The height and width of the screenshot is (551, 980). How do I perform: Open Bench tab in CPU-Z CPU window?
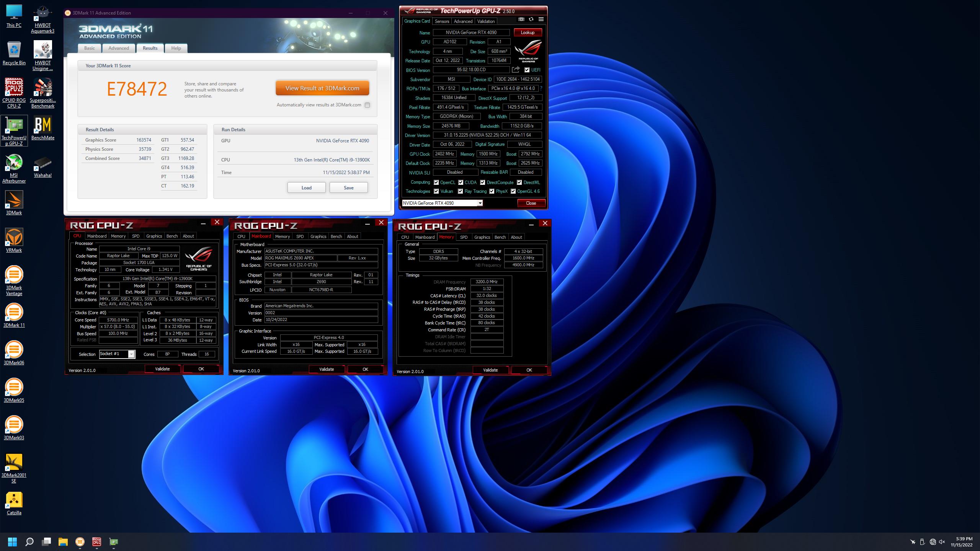pyautogui.click(x=172, y=236)
